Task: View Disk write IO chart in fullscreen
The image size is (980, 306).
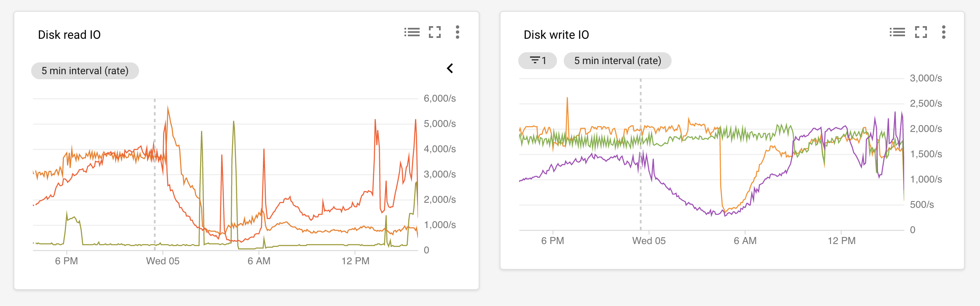Action: pos(921,32)
